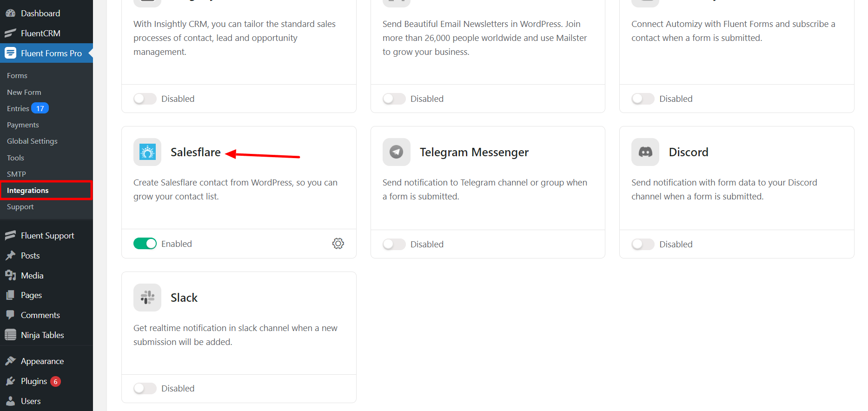Enable the Telegram Messenger toggle
Screen dimensions: 868x411
coord(394,244)
